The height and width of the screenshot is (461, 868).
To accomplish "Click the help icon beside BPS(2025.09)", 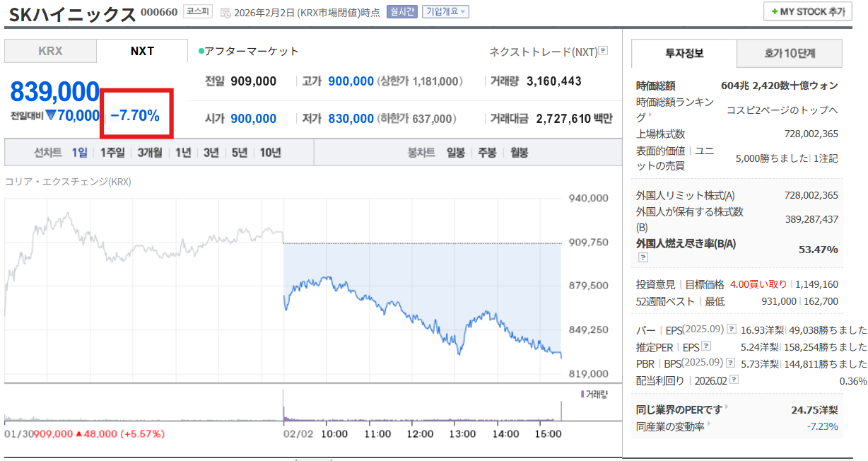I will pos(732,363).
